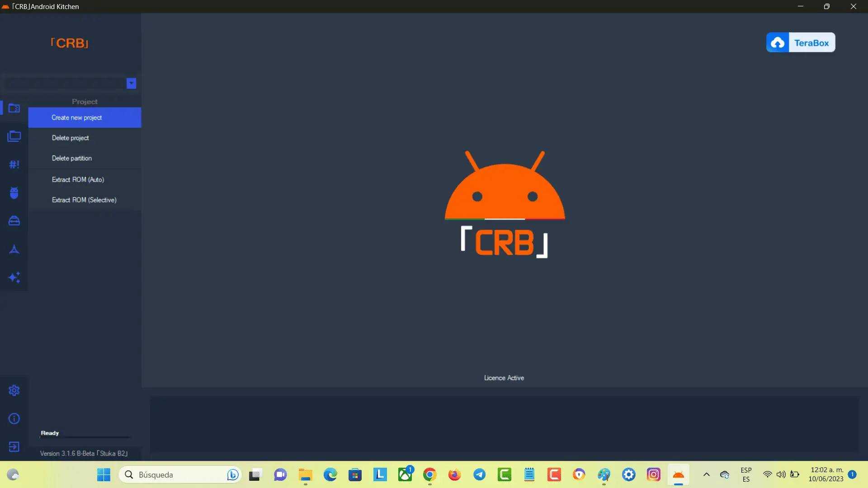Select the double-folder icon in sidebar
Viewport: 868px width, 488px height.
coord(14,136)
